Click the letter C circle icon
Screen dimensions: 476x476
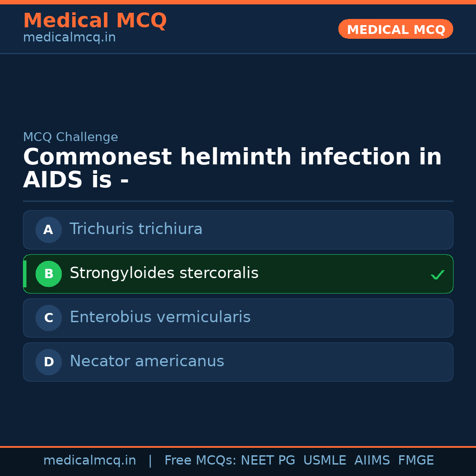pyautogui.click(x=48, y=318)
